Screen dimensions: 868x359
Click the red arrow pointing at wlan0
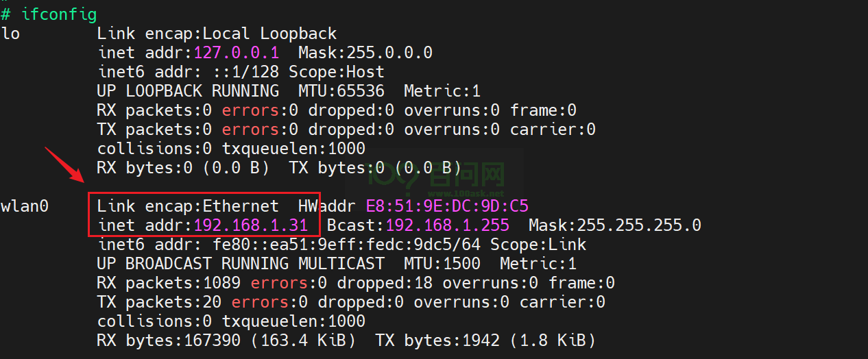point(64,164)
